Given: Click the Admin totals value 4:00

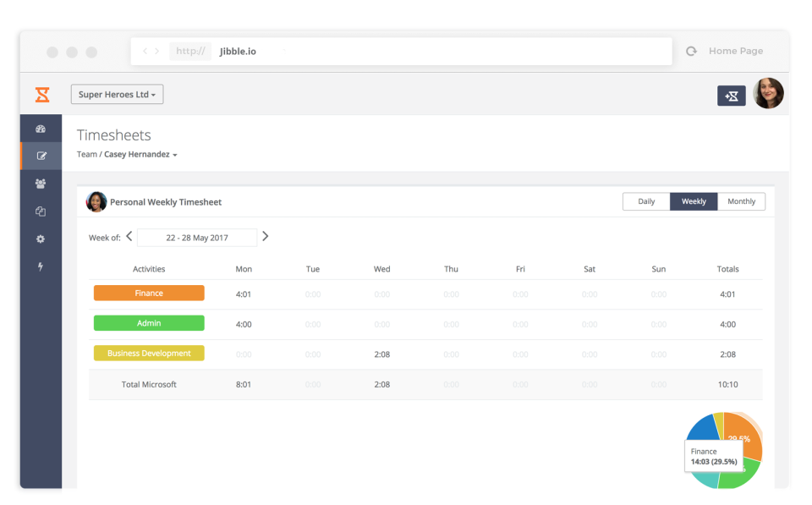Looking at the screenshot, I should click(727, 324).
